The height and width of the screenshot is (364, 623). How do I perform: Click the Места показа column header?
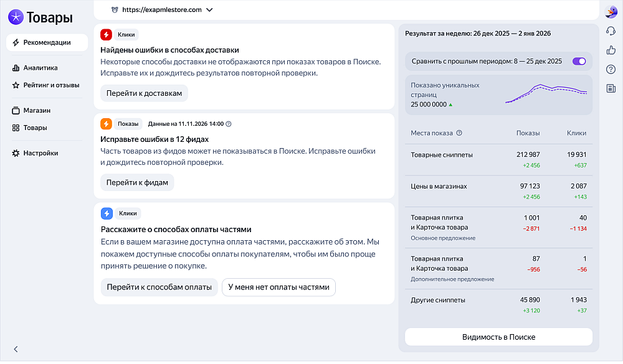point(432,133)
